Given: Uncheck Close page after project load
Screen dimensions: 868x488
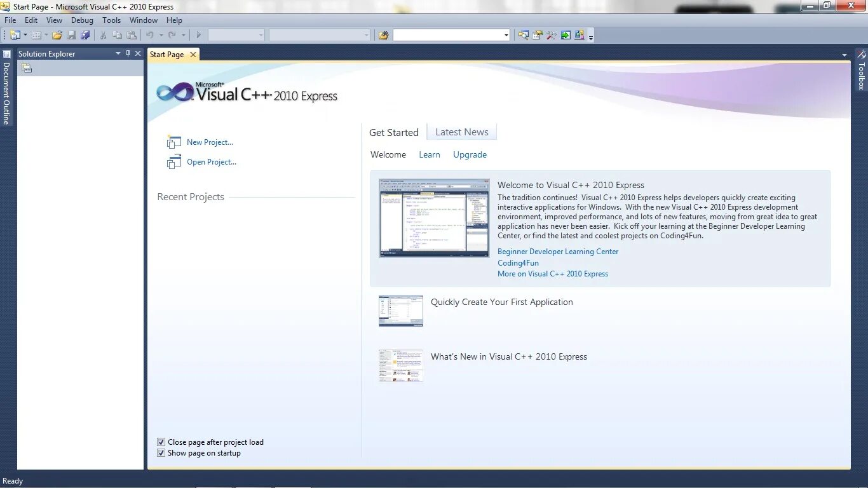Looking at the screenshot, I should click(x=161, y=442).
